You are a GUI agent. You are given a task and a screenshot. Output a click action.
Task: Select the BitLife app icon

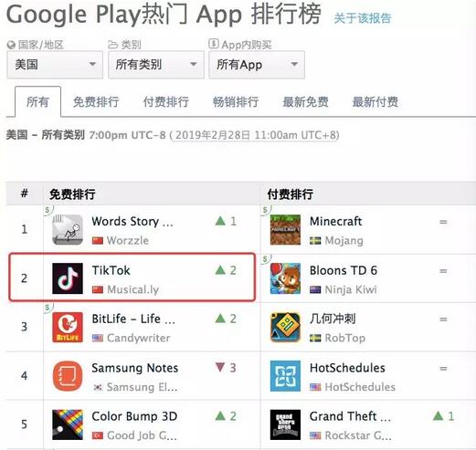(68, 327)
